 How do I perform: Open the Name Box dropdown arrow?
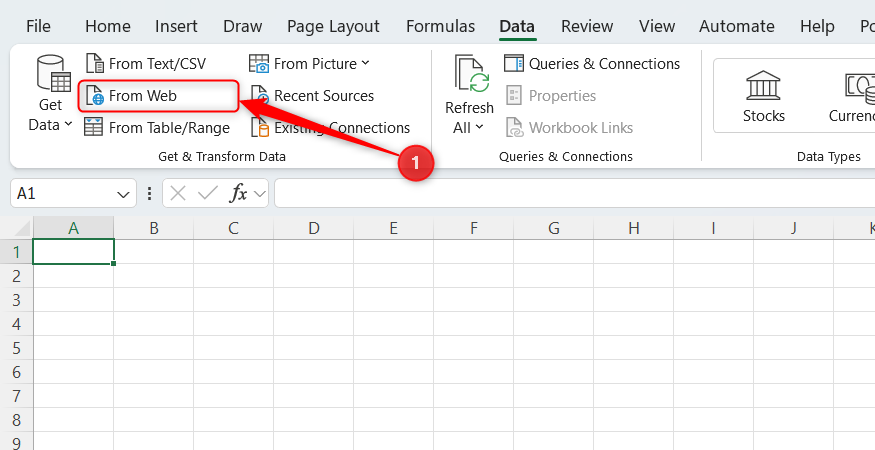(123, 194)
